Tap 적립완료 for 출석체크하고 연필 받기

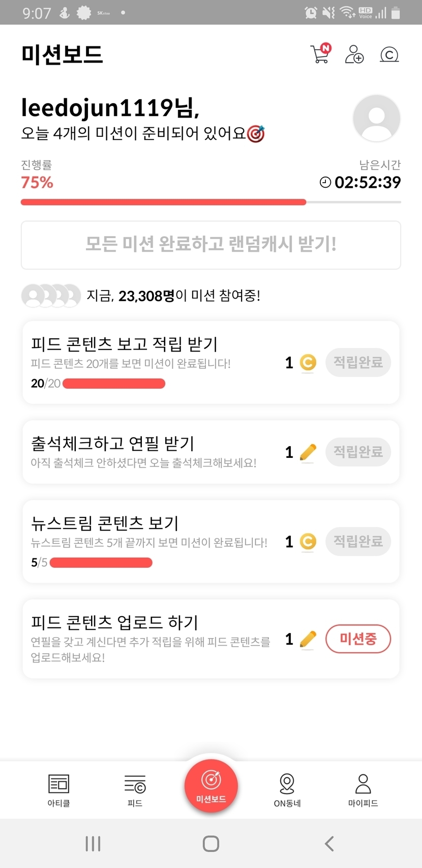358,452
